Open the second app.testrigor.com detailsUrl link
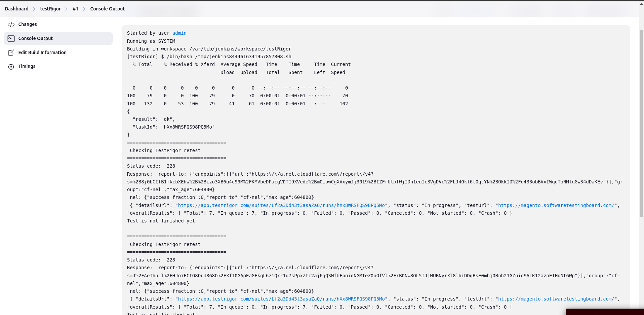 point(281,299)
